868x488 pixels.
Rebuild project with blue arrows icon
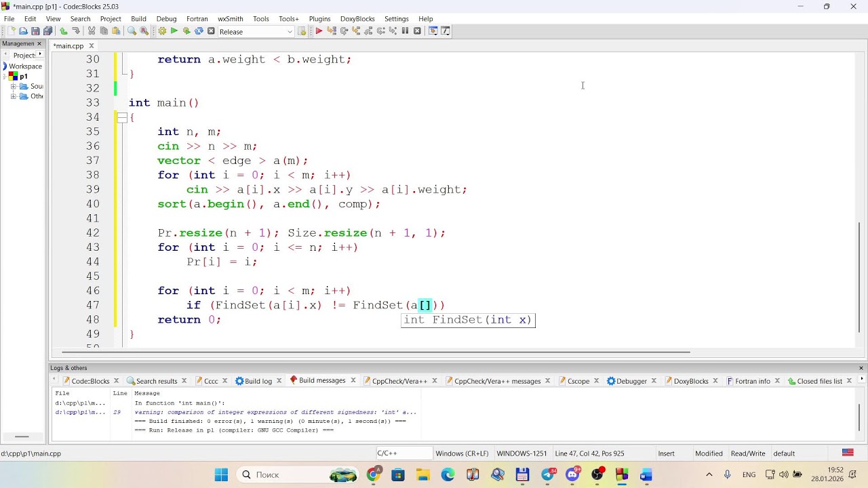[199, 31]
